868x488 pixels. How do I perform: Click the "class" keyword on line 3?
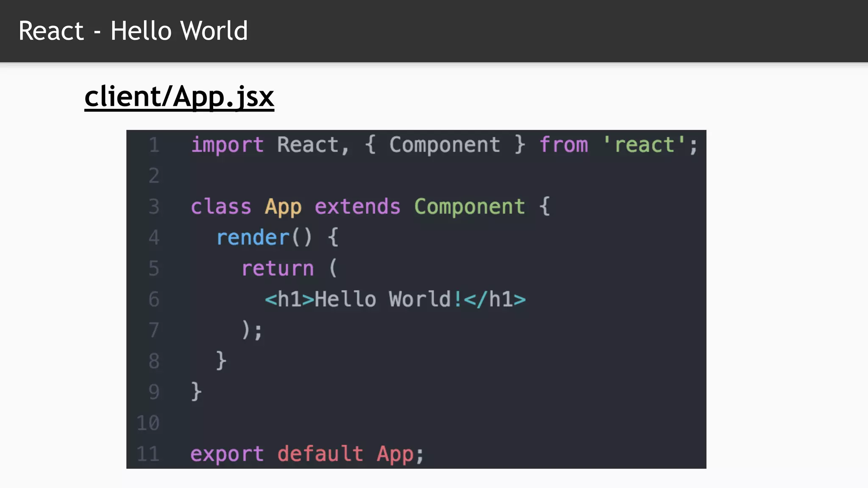(221, 207)
